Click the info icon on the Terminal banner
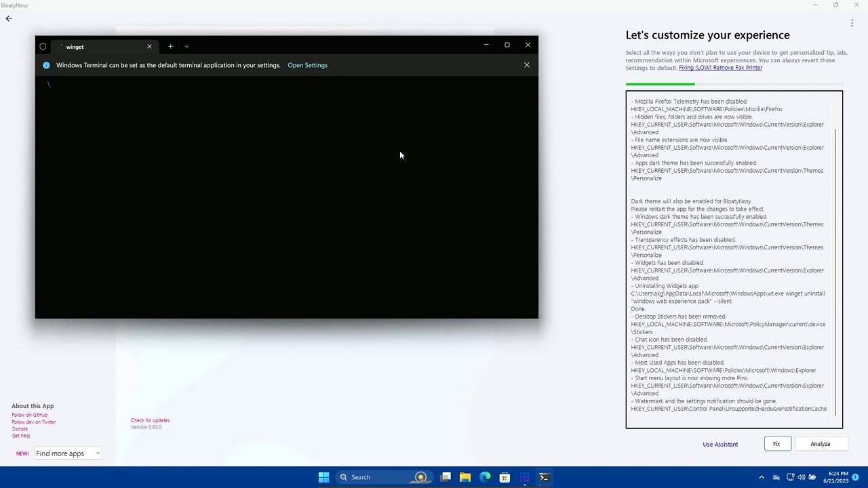Image resolution: width=868 pixels, height=488 pixels. pos(45,65)
